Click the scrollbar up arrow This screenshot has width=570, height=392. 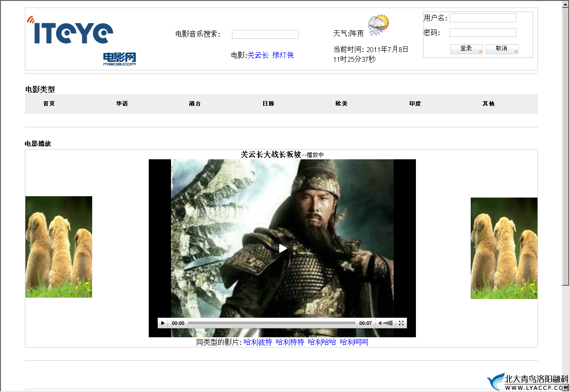566,4
